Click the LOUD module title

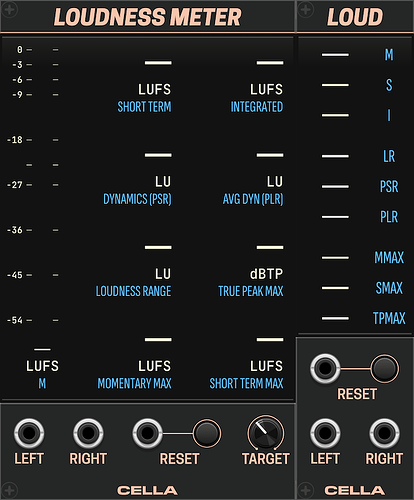[355, 17]
